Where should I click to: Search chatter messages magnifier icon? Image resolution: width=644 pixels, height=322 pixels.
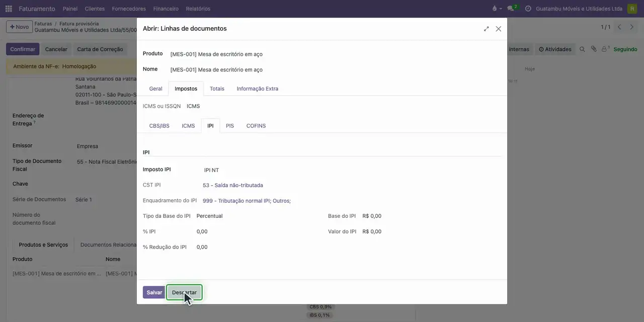click(x=582, y=49)
